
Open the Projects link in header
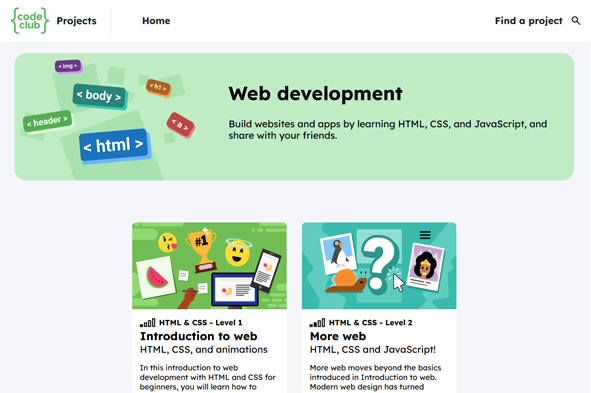click(77, 21)
